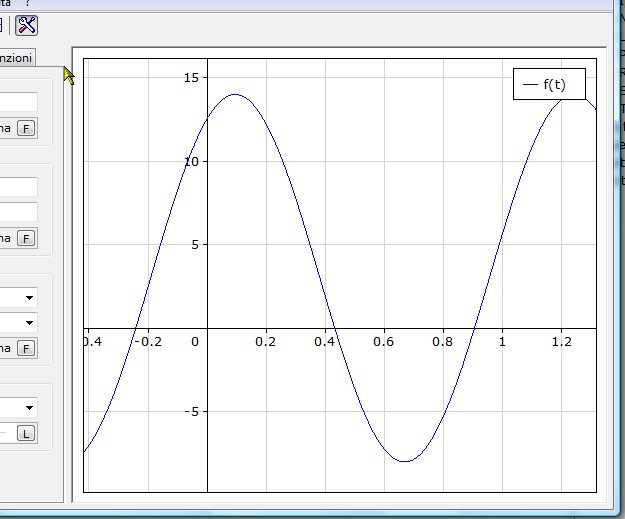
Task: Open the wrench and screwdriver settings tool
Action: point(26,25)
